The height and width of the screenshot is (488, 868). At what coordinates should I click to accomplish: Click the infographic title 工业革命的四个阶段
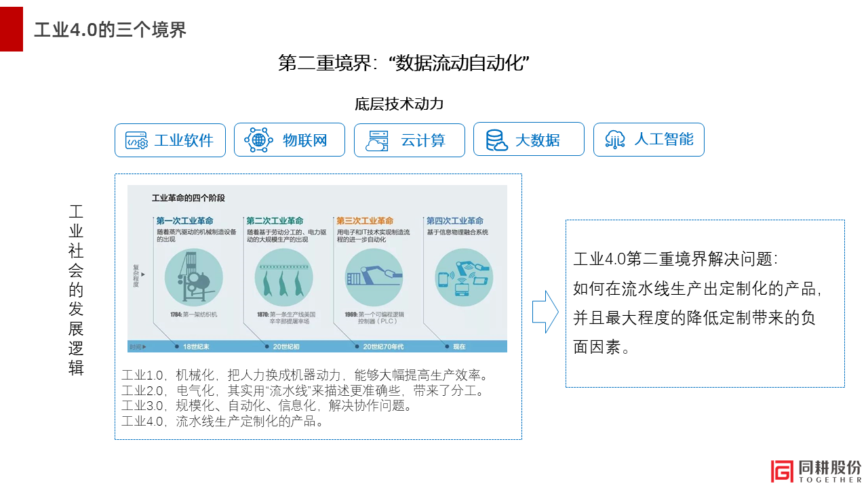pos(188,199)
